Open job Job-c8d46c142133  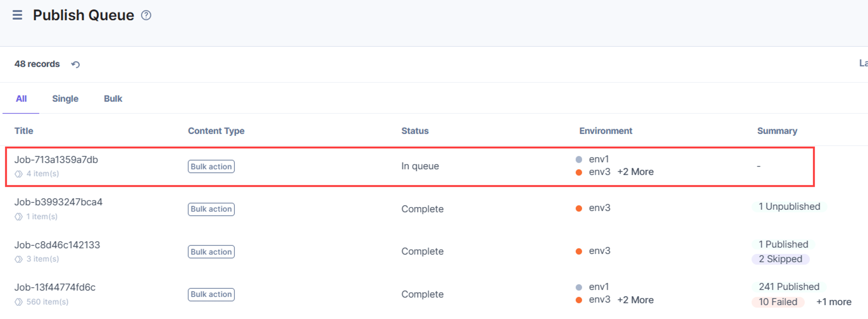(x=57, y=245)
